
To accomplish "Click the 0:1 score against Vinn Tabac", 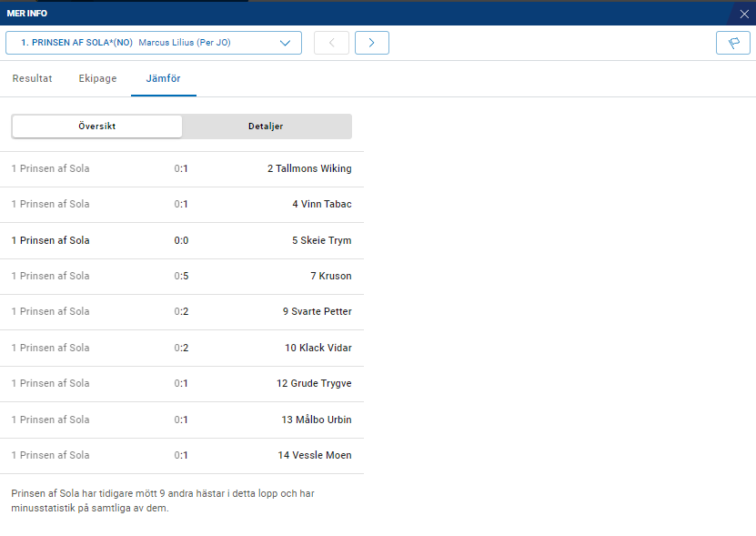I will coord(181,204).
